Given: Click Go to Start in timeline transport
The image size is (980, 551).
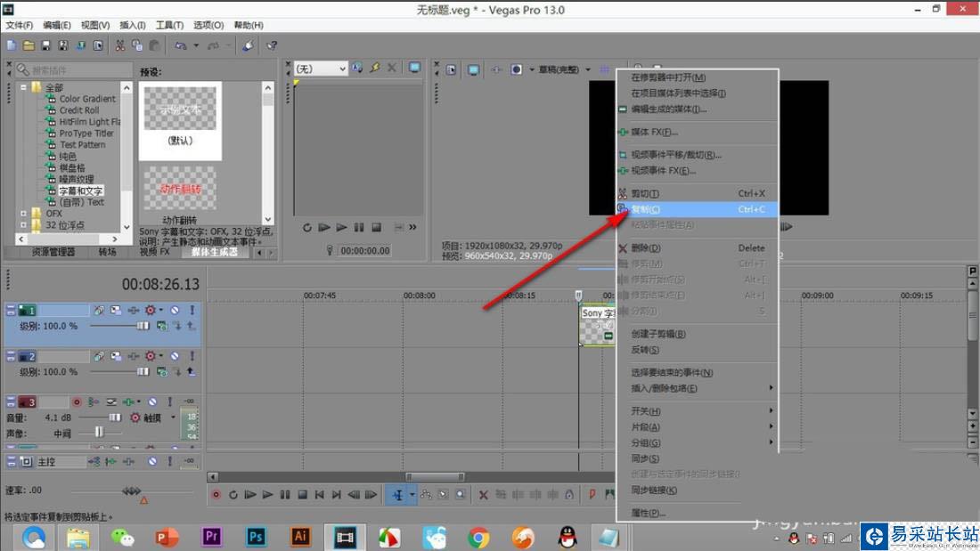Looking at the screenshot, I should pyautogui.click(x=319, y=495).
